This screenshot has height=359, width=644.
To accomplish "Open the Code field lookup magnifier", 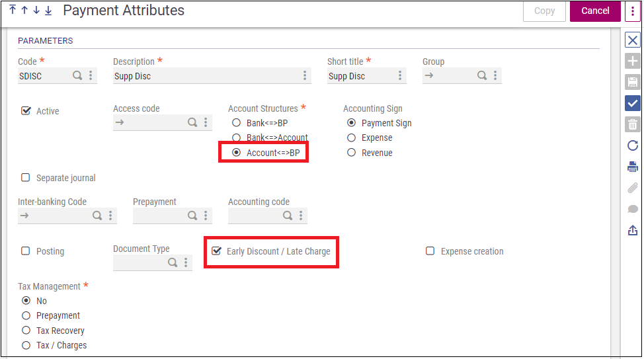I will click(77, 75).
